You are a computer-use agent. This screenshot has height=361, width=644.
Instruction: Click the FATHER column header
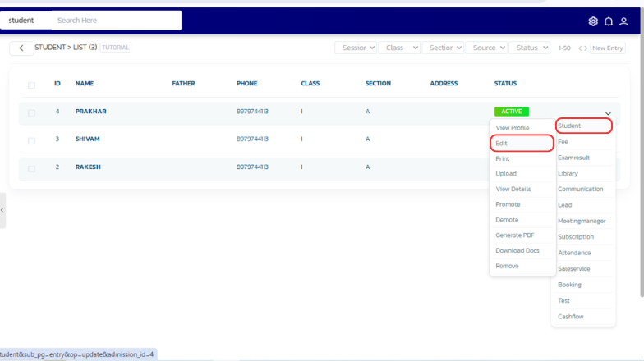[x=183, y=84]
